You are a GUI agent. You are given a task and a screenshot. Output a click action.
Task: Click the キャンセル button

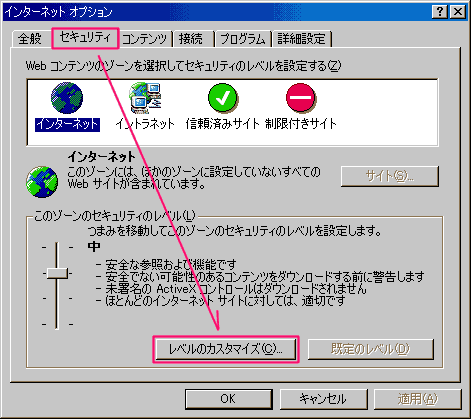click(323, 399)
